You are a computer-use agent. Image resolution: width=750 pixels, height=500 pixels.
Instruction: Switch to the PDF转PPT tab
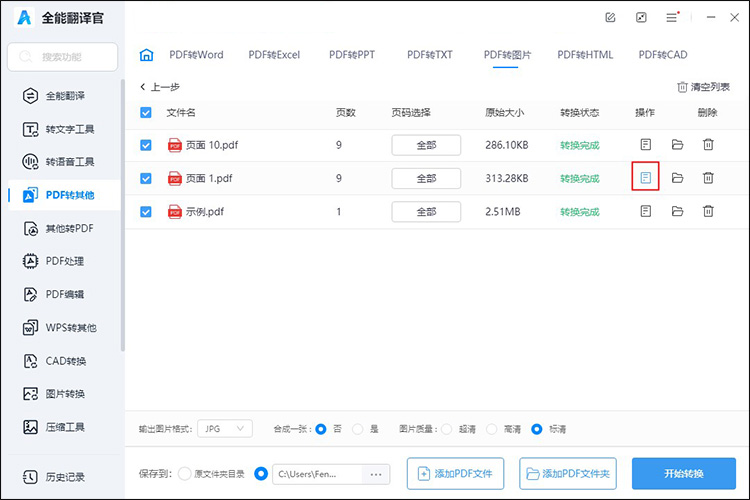click(x=352, y=55)
